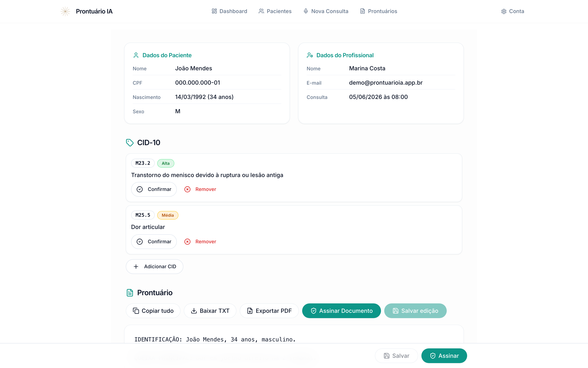Click the Dados do Profissional user-gear icon
588x368 pixels.
[x=310, y=55]
